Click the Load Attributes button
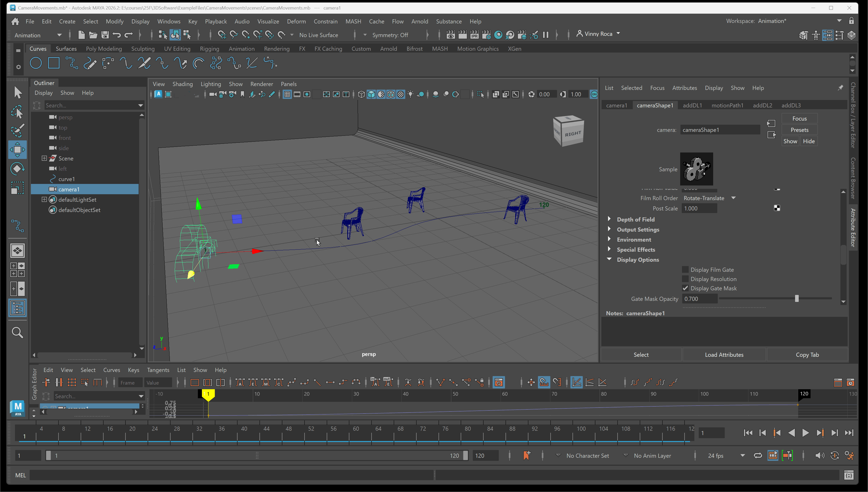868x492 pixels. click(724, 354)
